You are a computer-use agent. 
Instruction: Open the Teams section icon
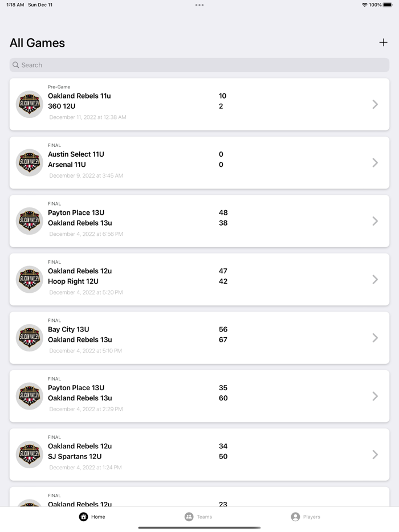tap(188, 517)
